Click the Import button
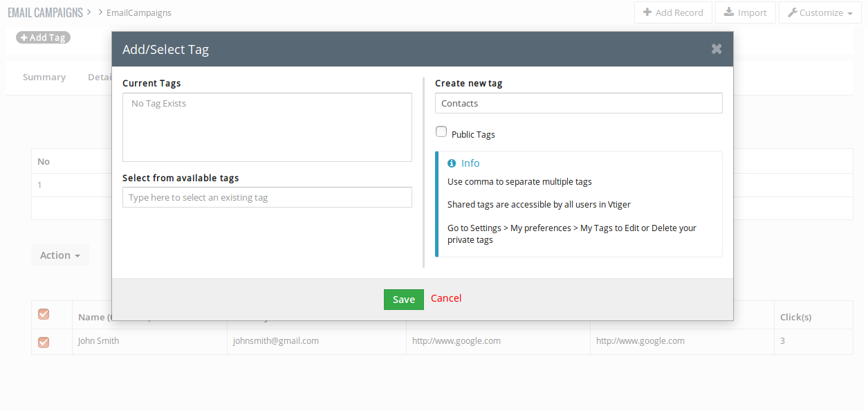 point(746,12)
